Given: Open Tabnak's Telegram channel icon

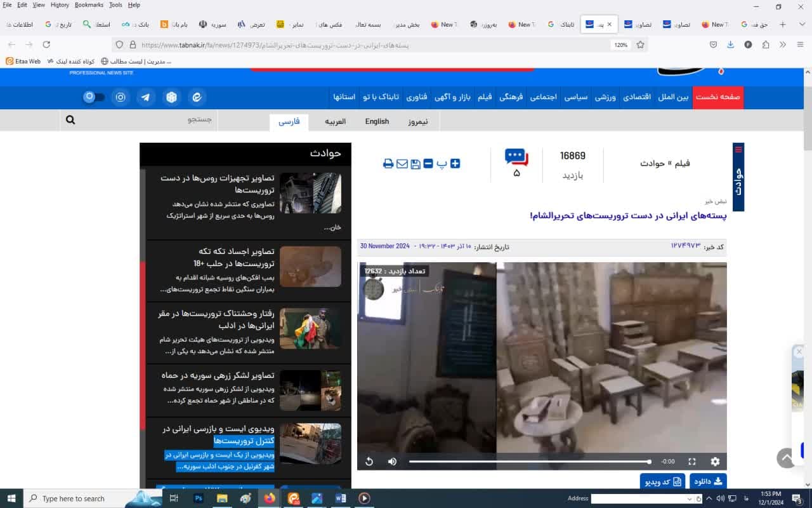Looking at the screenshot, I should pos(146,97).
